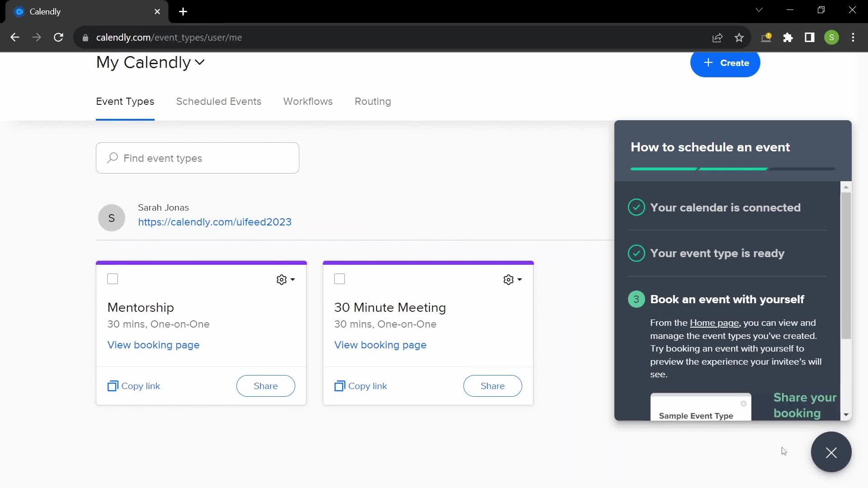Toggle the Mentorship event checkbox

pos(113,278)
